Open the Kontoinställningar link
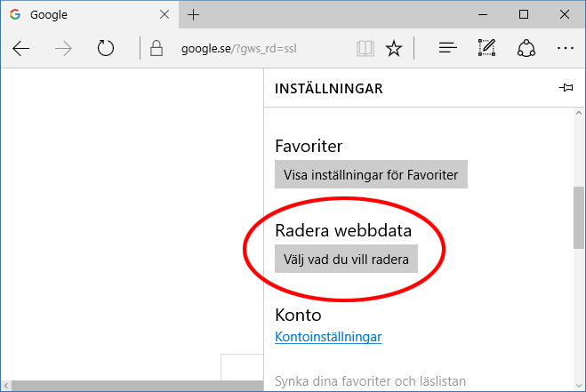 [328, 337]
